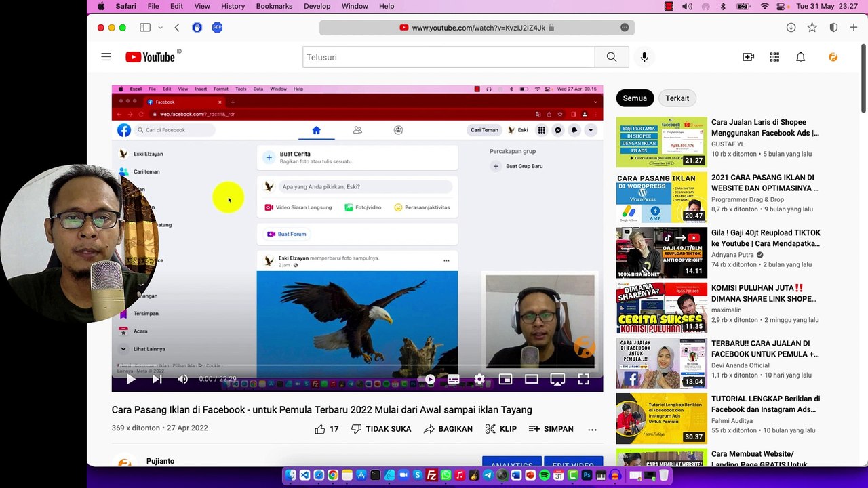Toggle the Safari sidebar
868x488 pixels.
coord(145,28)
